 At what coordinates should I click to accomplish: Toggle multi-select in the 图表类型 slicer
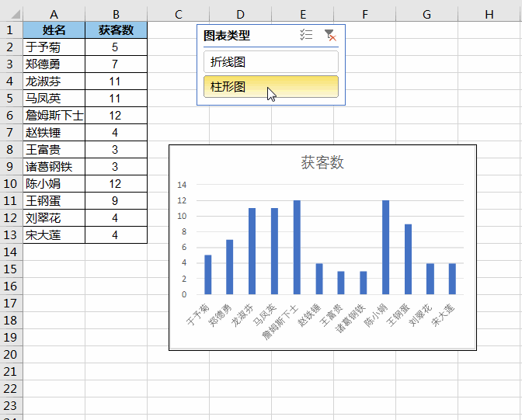click(306, 35)
